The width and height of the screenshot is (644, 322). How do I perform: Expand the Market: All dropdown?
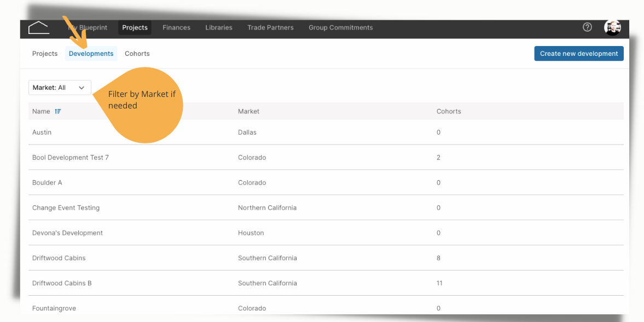click(x=60, y=88)
